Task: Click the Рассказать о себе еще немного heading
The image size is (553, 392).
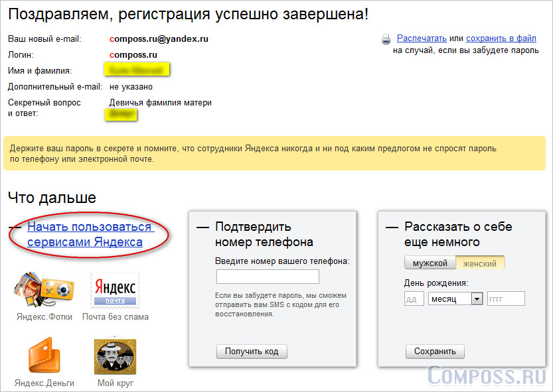Action: [458, 234]
